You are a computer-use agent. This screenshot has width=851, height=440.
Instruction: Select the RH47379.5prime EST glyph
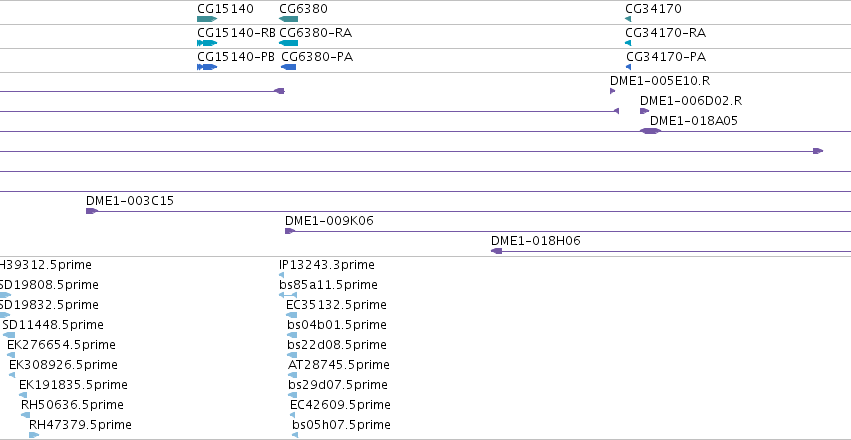[34, 435]
